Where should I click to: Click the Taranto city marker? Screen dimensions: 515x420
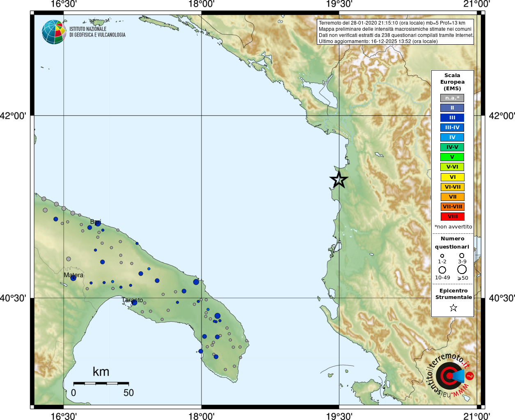coord(134,303)
